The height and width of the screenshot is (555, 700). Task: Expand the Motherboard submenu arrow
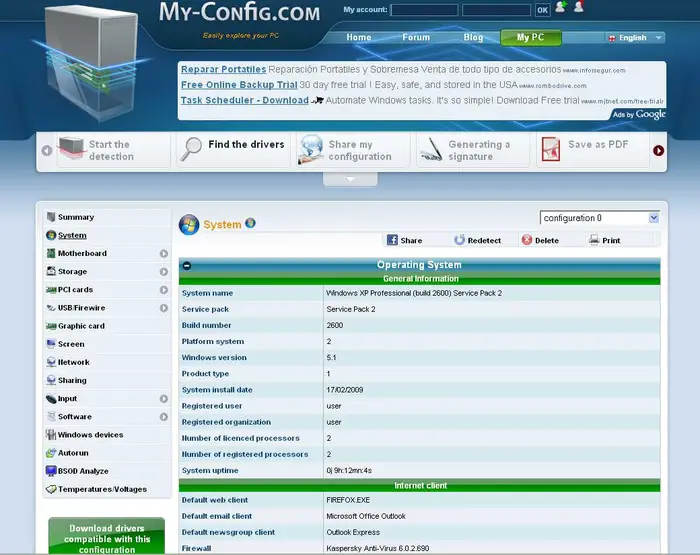pos(164,254)
